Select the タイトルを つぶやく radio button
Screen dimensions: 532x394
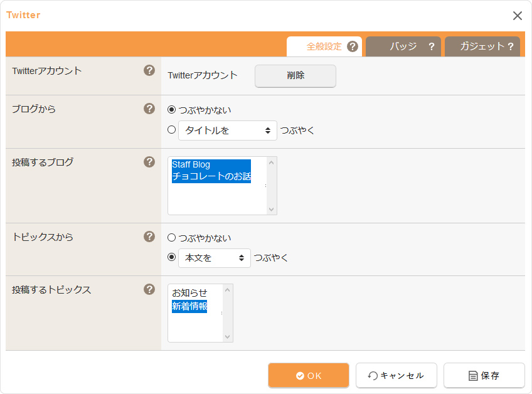click(x=172, y=130)
